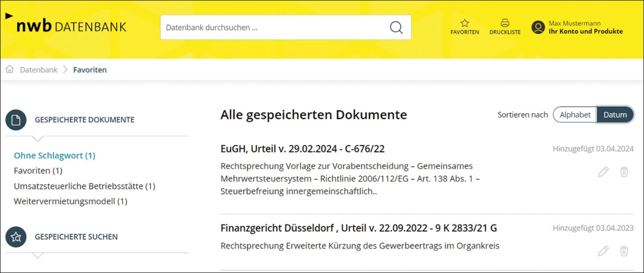
Task: Click the search magnifier icon
Action: (x=396, y=27)
